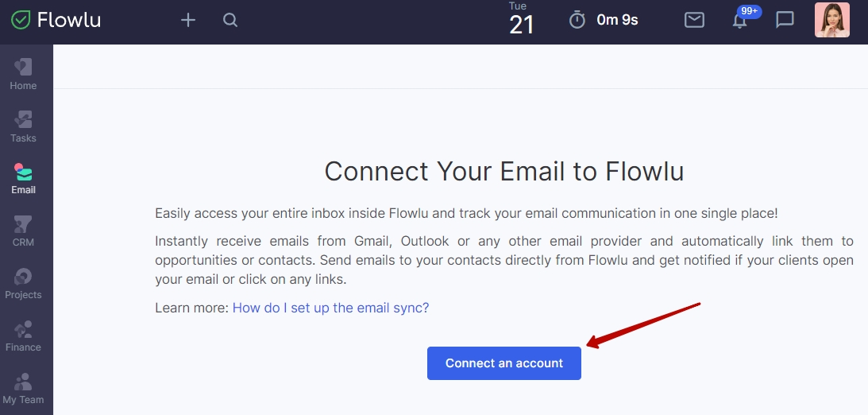Open the user avatar profile menu
Viewport: 868px width, 415px height.
832,20
